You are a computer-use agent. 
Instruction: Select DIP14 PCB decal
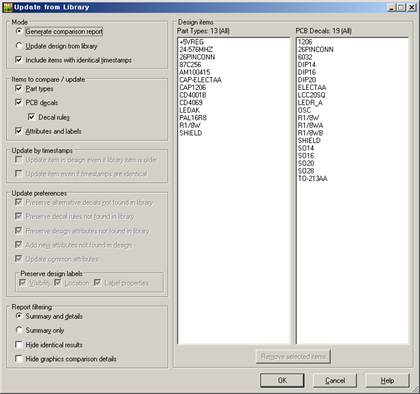tap(307, 65)
